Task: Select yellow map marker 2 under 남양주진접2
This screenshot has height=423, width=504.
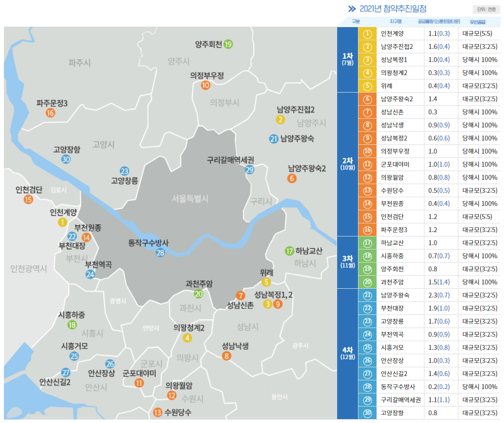Action: [x=280, y=120]
